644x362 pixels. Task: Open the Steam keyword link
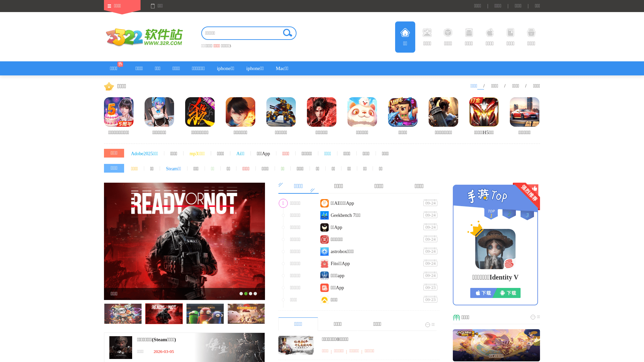click(x=173, y=169)
